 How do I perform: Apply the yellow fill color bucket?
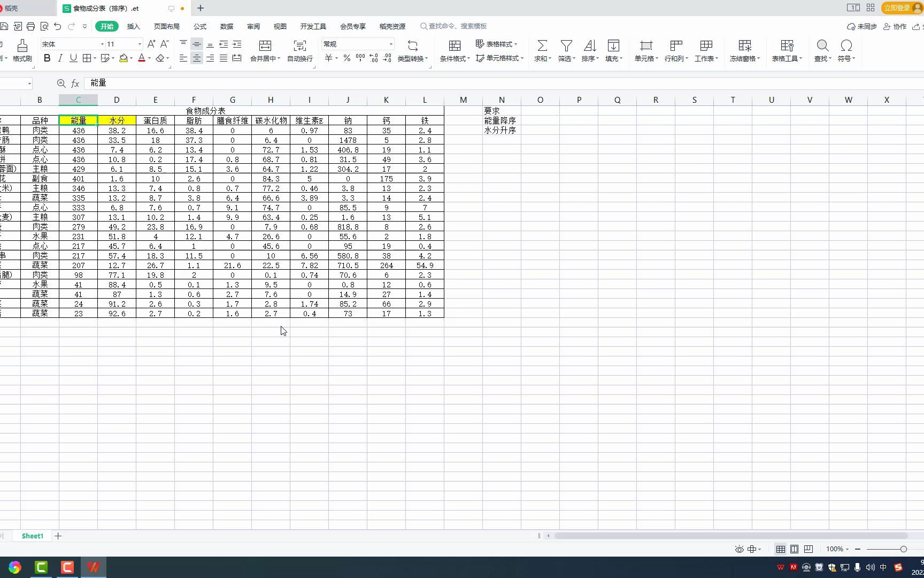pos(124,58)
